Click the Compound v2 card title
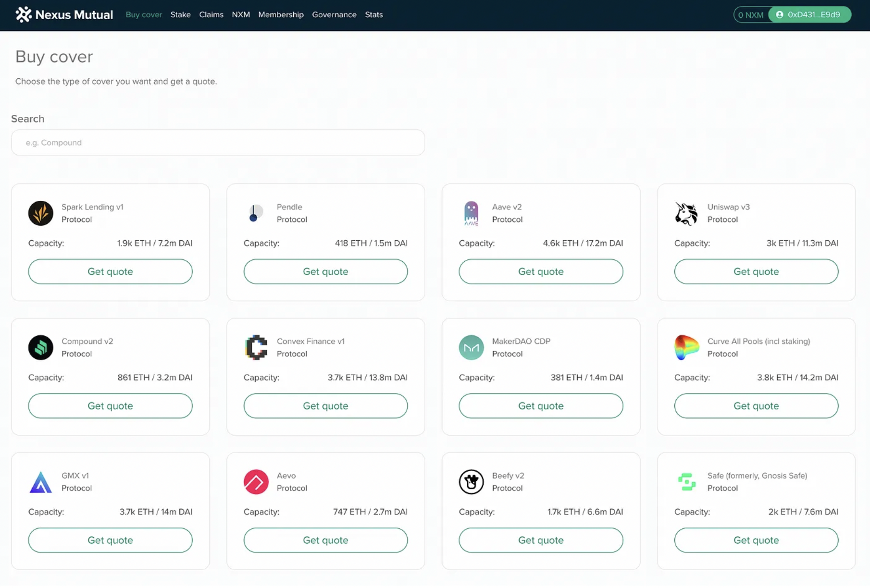 [87, 341]
